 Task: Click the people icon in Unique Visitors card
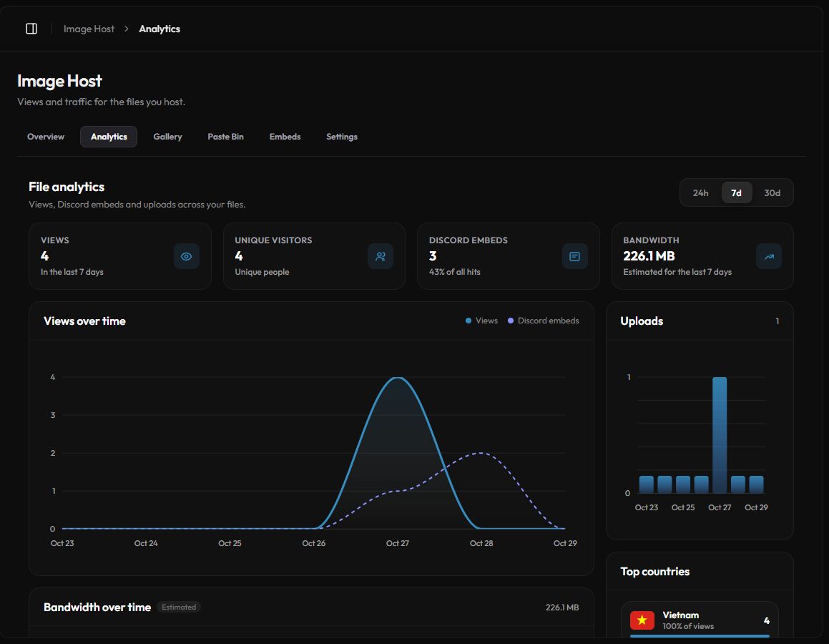[x=380, y=256]
